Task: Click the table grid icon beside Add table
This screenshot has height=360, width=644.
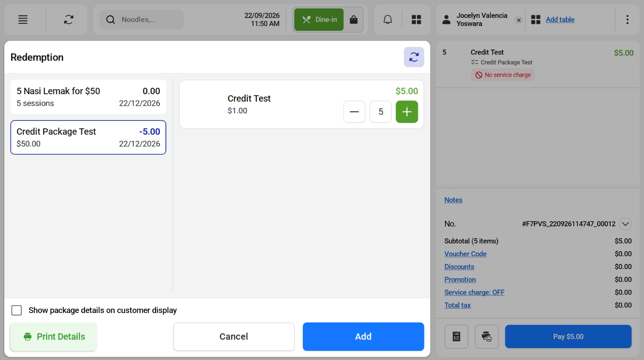Action: (536, 20)
